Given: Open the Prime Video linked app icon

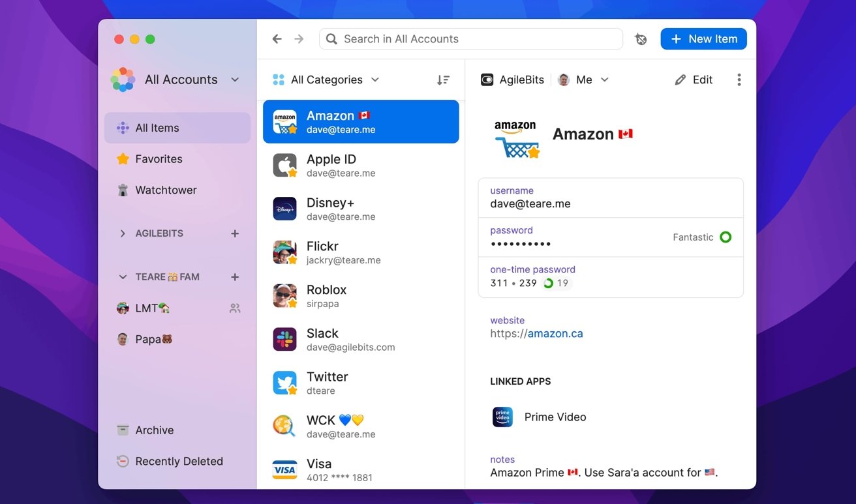Looking at the screenshot, I should tap(502, 417).
